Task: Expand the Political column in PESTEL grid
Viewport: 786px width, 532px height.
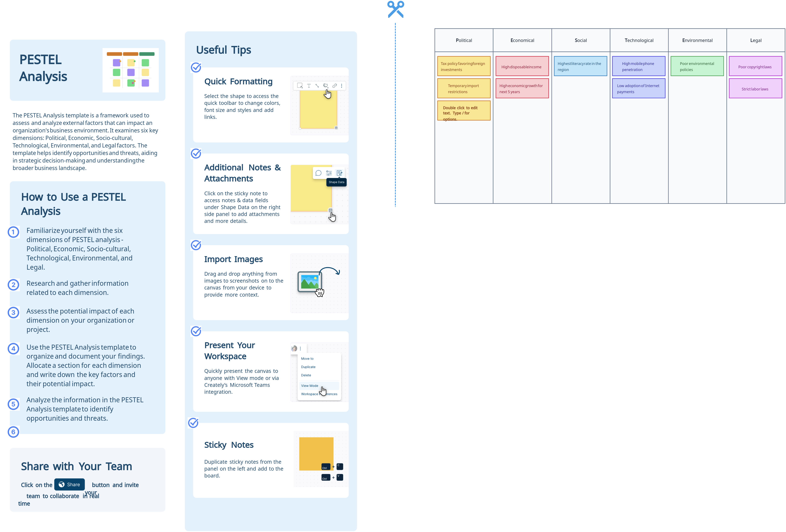Action: pos(463,40)
